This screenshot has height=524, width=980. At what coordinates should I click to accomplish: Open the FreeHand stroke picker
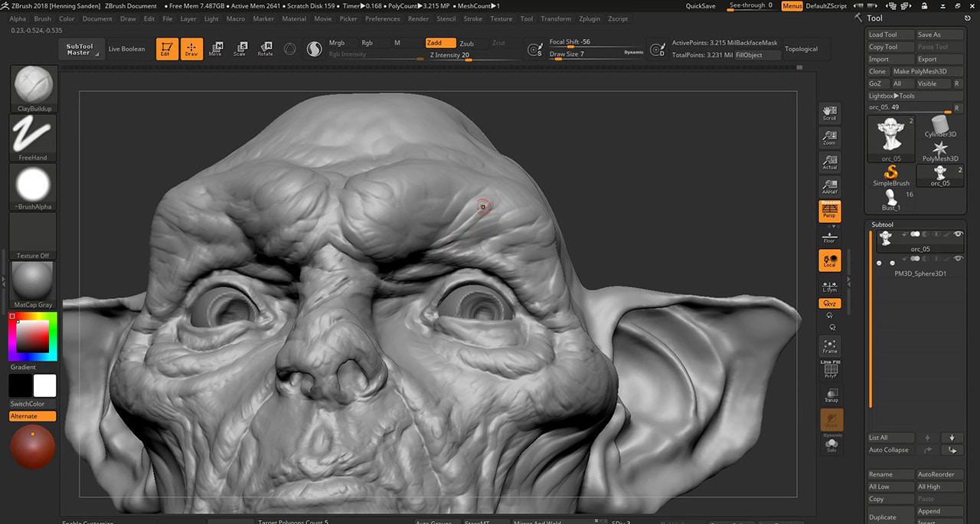(34, 134)
